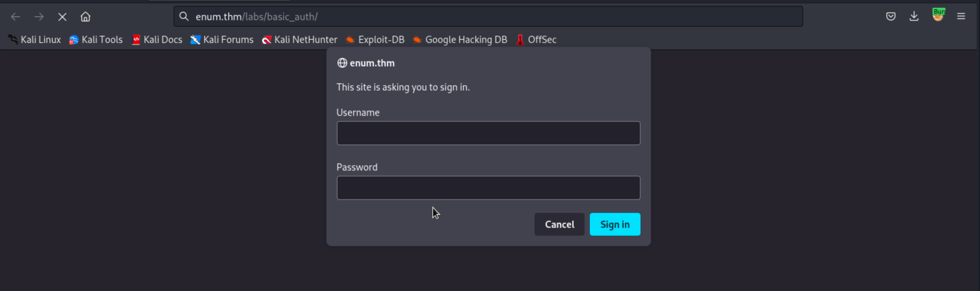
Task: Open the Kali NetHunter bookmark
Action: (300, 40)
